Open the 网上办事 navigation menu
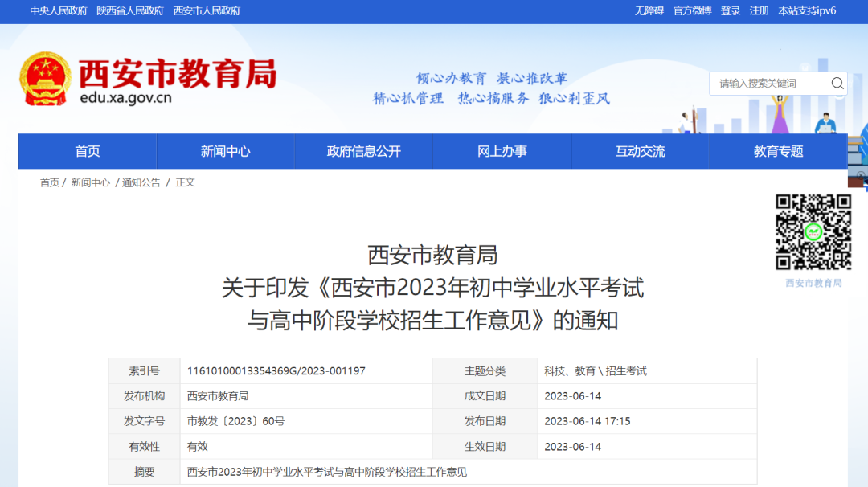Screen dimensions: 868x487 click(x=502, y=151)
